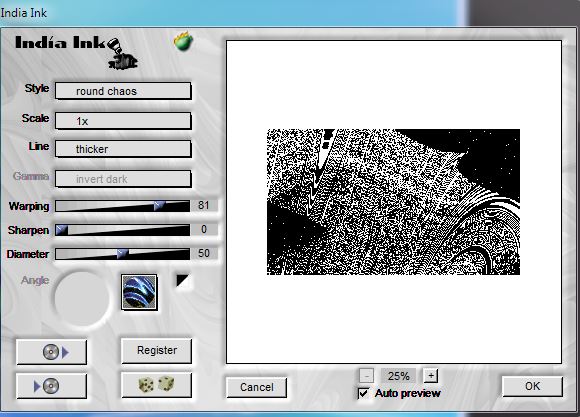The width and height of the screenshot is (580, 417).
Task: Click the Cancel button
Action: pyautogui.click(x=257, y=387)
